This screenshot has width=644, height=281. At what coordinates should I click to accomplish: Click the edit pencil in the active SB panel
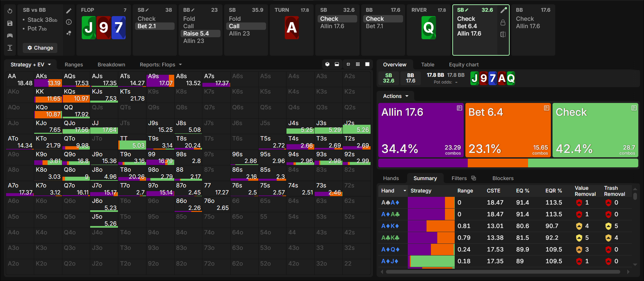503,10
